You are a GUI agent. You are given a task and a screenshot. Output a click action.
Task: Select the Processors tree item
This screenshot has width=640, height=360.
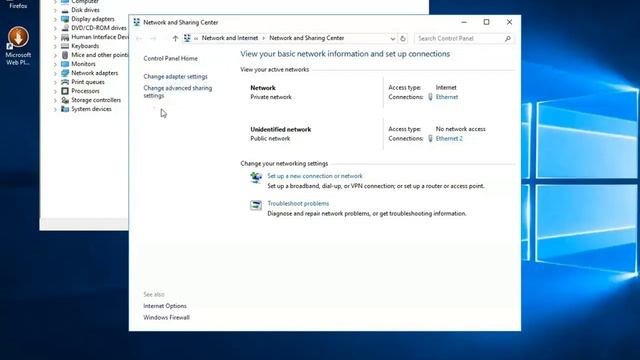85,91
